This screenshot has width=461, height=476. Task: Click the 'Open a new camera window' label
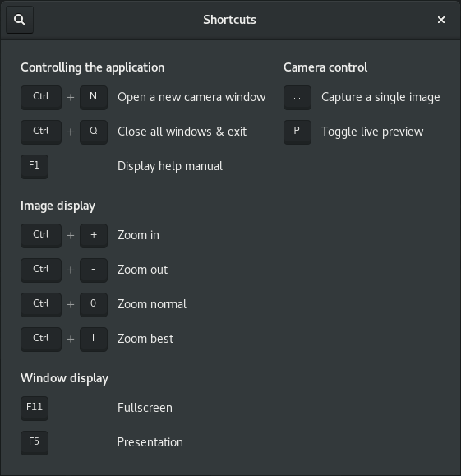pos(191,97)
